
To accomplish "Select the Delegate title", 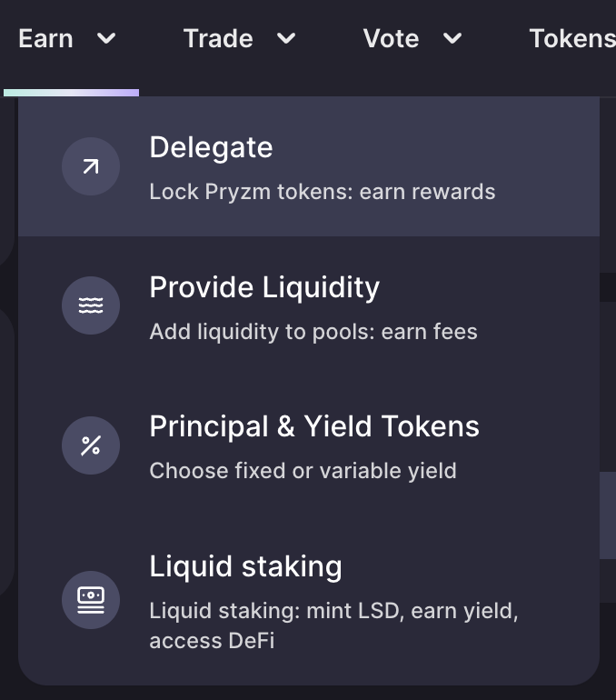I will click(x=211, y=147).
